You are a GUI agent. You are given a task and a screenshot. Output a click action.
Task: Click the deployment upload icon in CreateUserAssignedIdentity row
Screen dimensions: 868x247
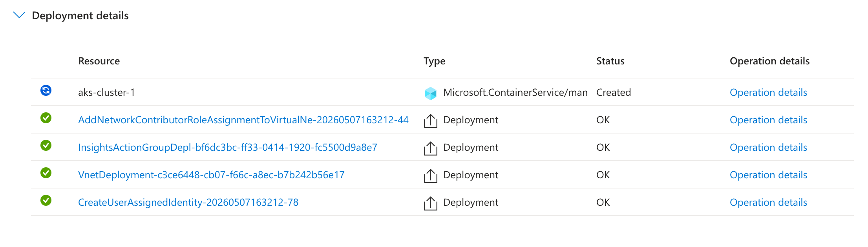coord(431,203)
